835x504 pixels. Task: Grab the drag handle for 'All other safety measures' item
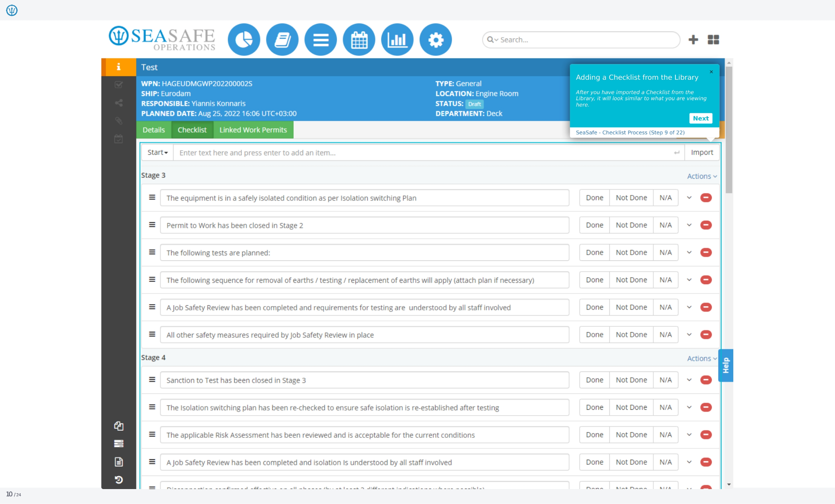(152, 334)
